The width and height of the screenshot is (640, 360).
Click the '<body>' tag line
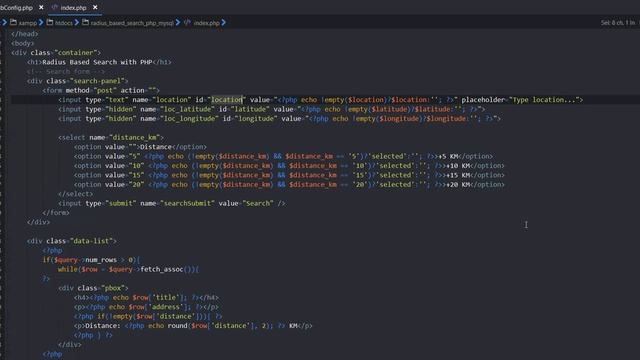coord(23,43)
